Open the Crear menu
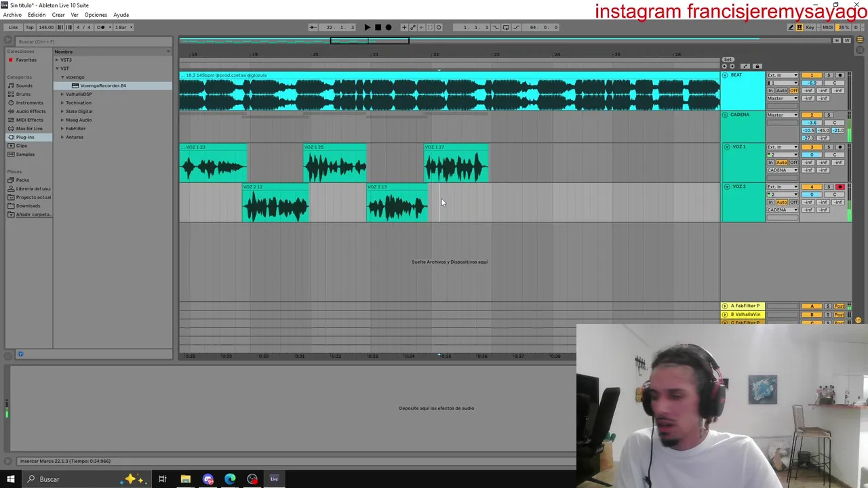 tap(58, 15)
